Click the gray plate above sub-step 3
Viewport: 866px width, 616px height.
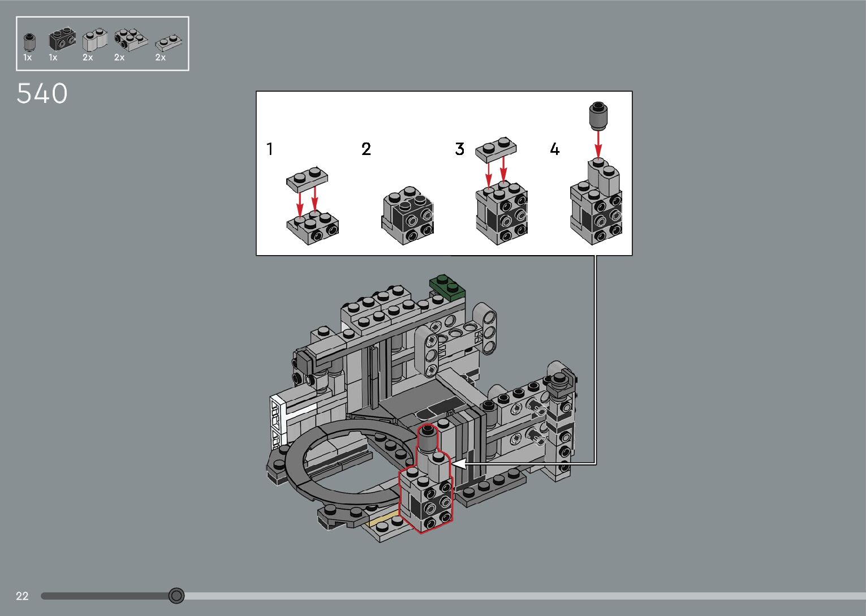(x=496, y=148)
